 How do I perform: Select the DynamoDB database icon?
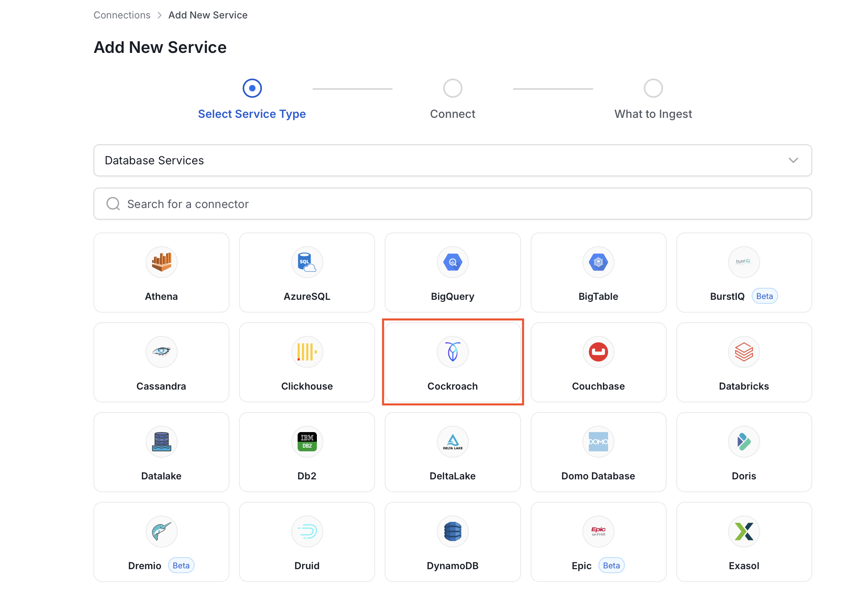tap(453, 531)
